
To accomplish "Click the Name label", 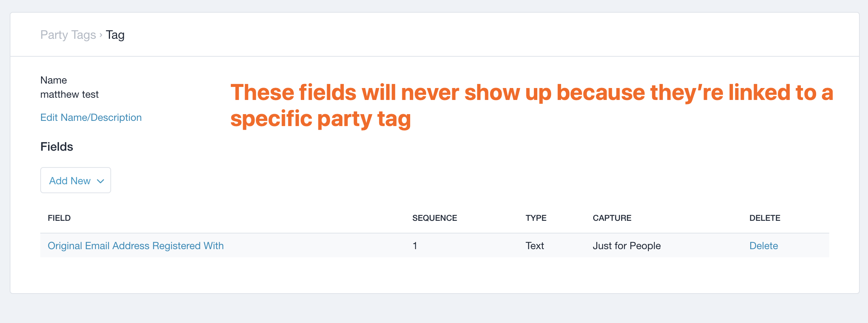I will [53, 80].
